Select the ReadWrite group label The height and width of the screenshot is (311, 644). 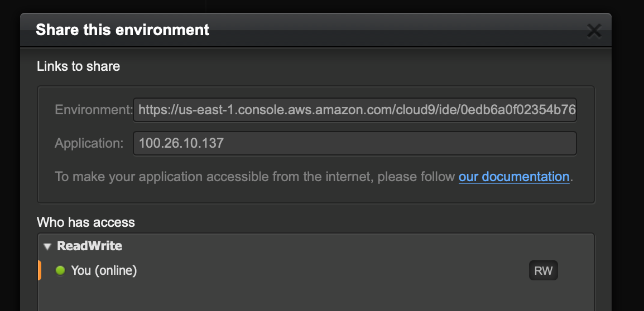point(89,246)
